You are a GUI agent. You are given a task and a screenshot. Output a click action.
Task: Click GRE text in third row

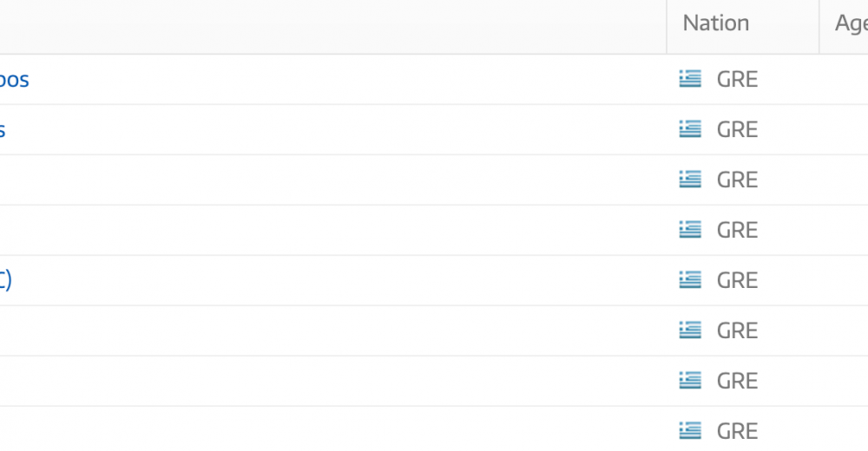(x=737, y=180)
